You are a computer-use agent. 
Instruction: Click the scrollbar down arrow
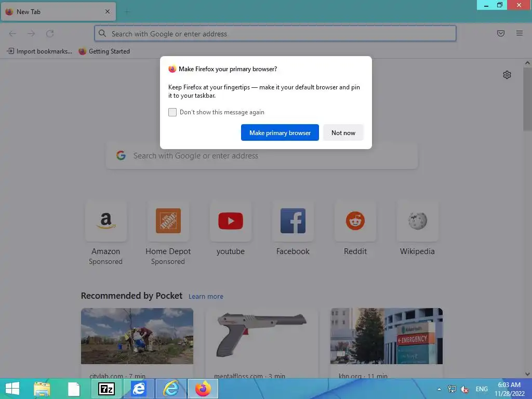[x=527, y=374]
